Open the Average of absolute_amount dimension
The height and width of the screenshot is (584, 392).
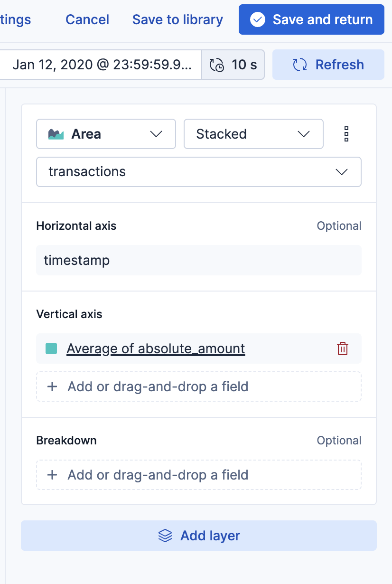(156, 349)
